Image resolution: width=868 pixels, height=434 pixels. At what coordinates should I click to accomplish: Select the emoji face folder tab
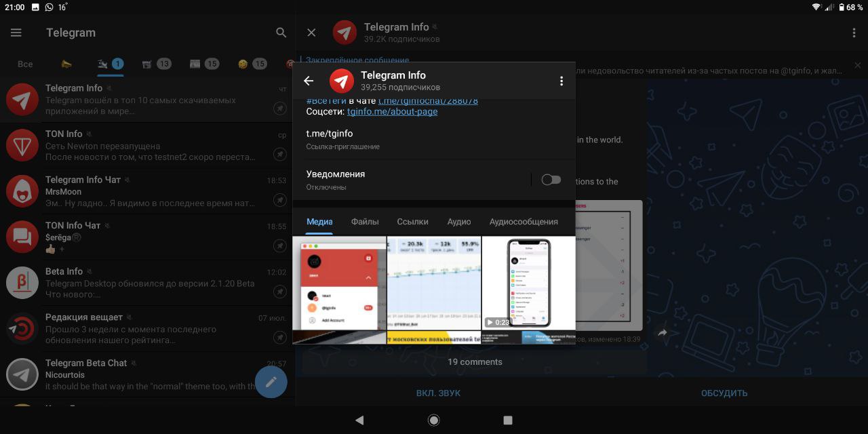(x=252, y=64)
